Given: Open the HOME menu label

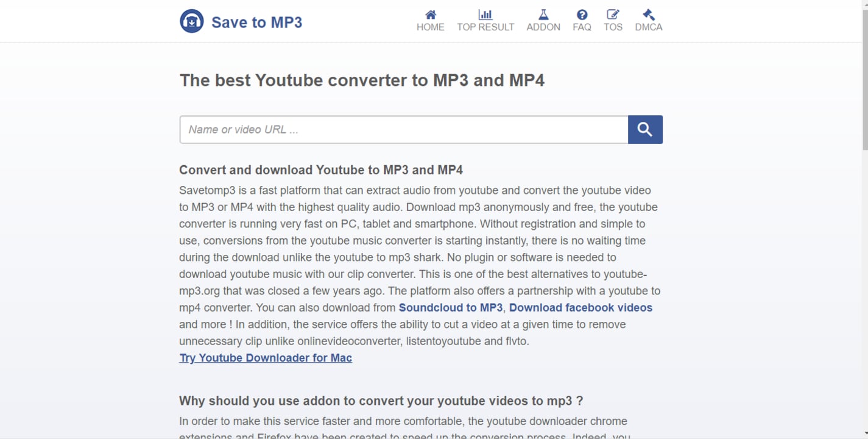Looking at the screenshot, I should 431,27.
